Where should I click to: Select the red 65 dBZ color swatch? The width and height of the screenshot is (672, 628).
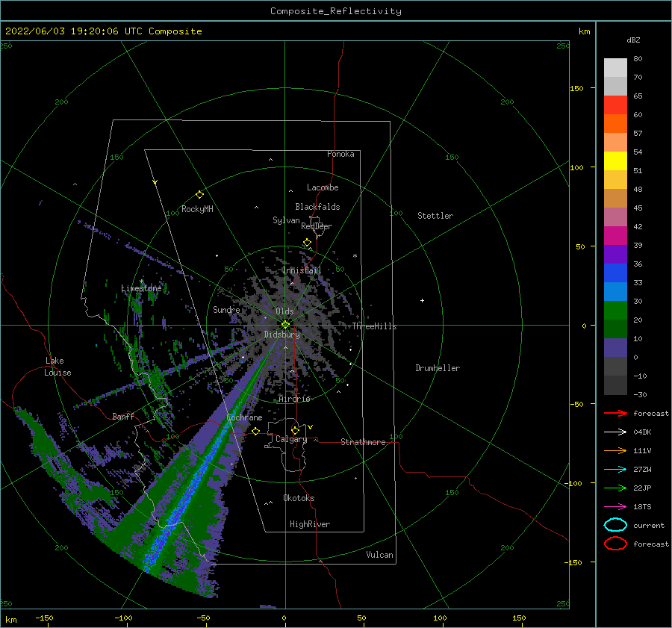(x=615, y=105)
